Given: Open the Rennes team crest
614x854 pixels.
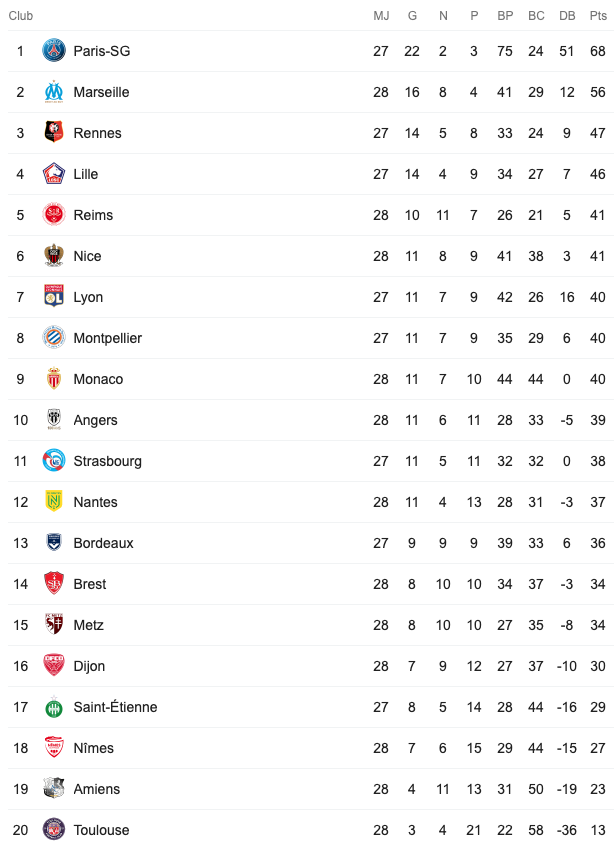Looking at the screenshot, I should [x=54, y=133].
